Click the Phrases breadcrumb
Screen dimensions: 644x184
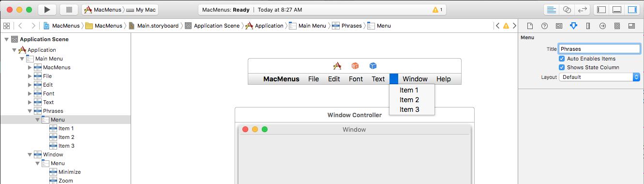[347, 26]
